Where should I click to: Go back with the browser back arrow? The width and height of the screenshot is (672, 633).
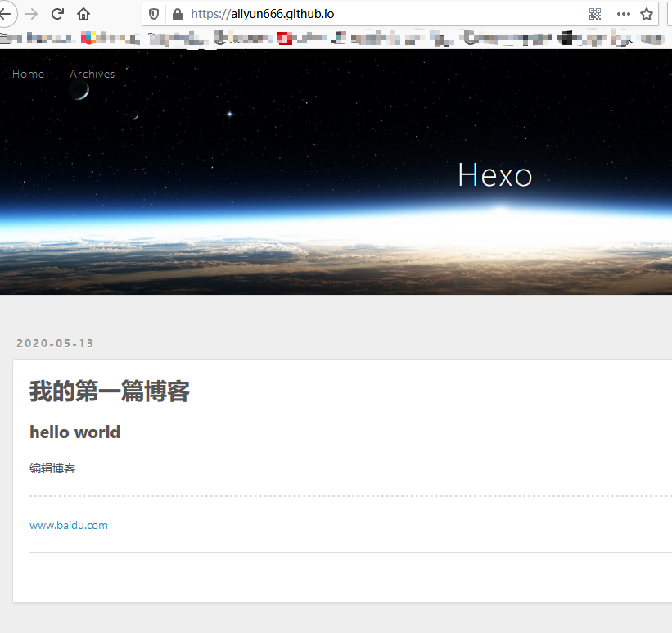pos(6,14)
